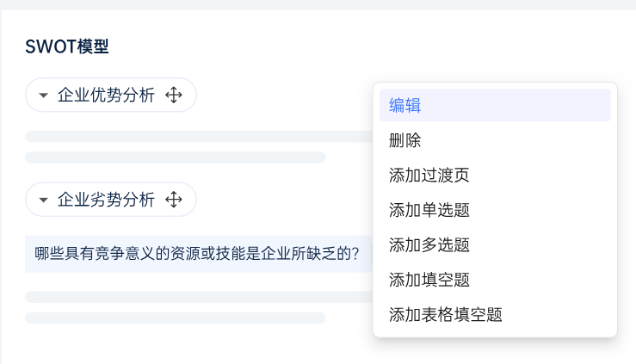Viewport: 636px width, 364px height.
Task: Click the 企业优势分析 section label
Action: coord(106,96)
